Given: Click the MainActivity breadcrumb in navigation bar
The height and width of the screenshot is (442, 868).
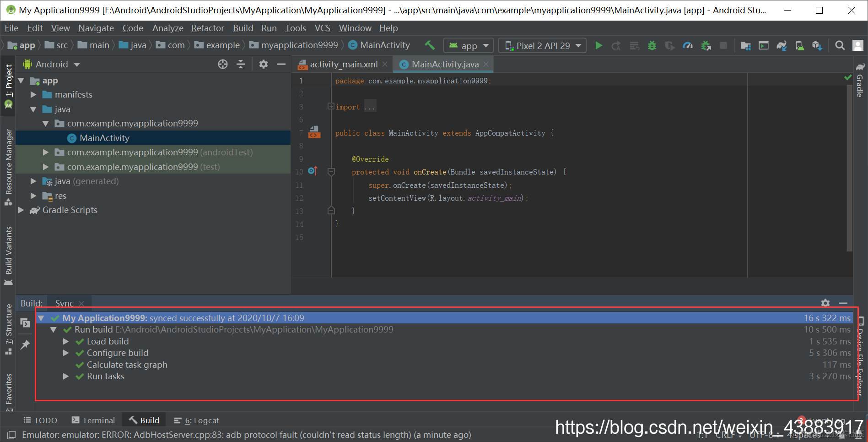Looking at the screenshot, I should 379,45.
